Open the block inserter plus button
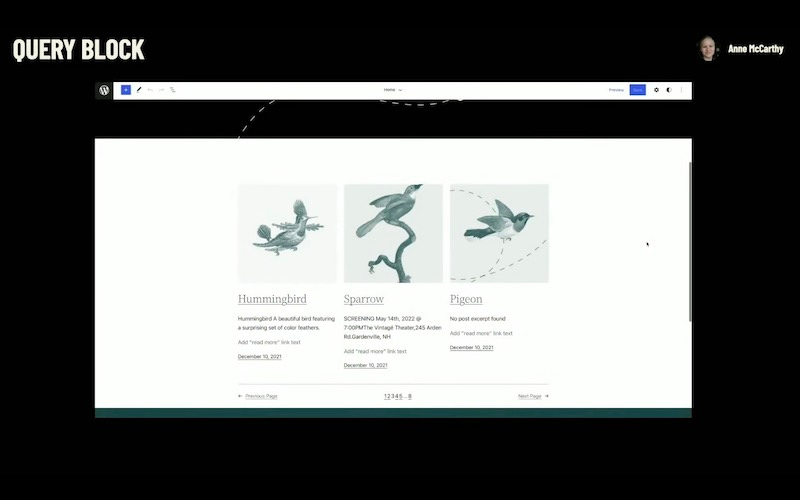 (126, 90)
